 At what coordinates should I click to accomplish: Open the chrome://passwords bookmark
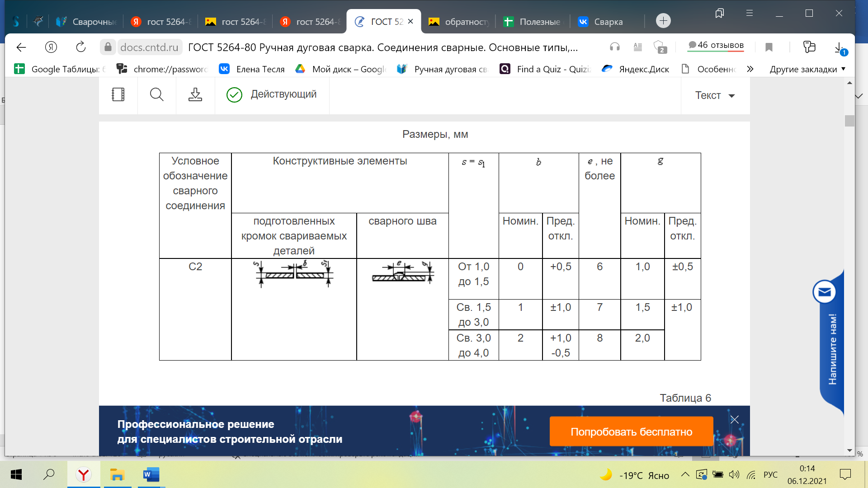(162, 69)
